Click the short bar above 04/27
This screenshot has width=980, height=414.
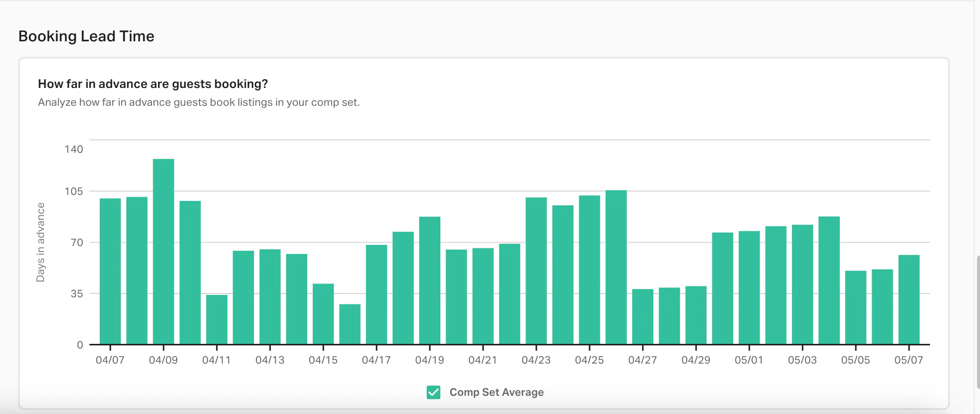[643, 317]
